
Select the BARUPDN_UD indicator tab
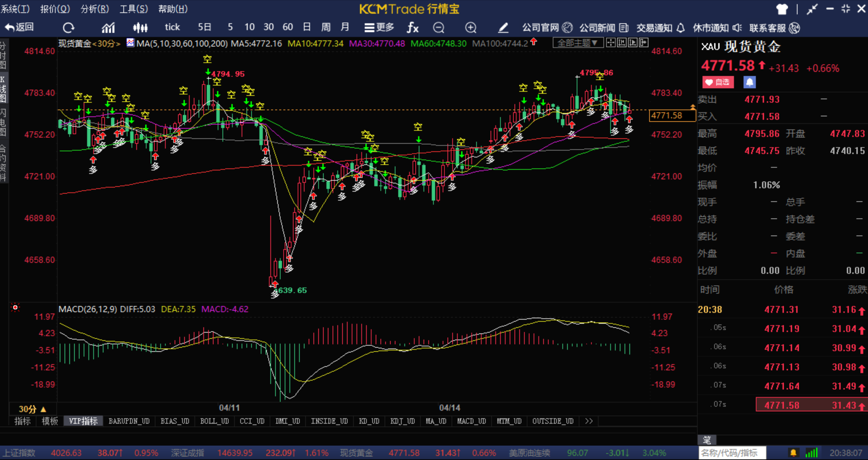[x=129, y=421]
